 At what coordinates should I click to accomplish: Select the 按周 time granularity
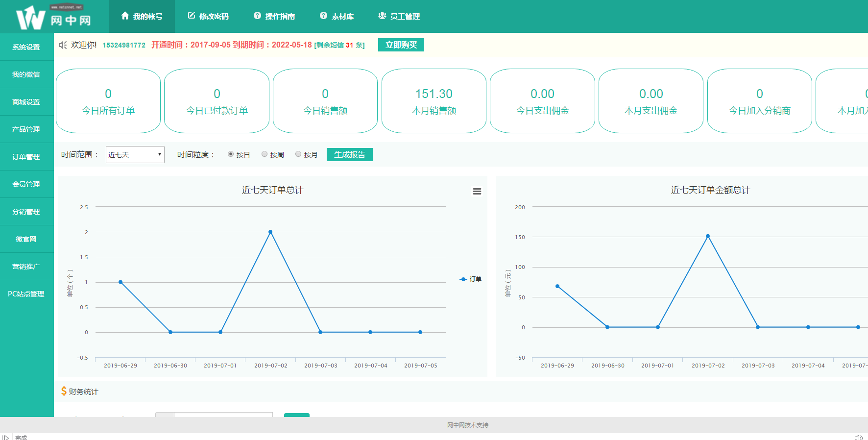point(265,154)
